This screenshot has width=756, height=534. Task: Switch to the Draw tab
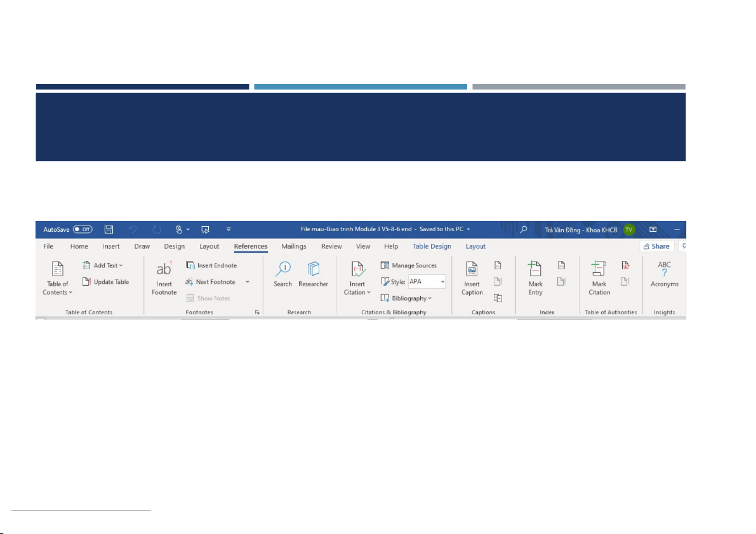[142, 246]
